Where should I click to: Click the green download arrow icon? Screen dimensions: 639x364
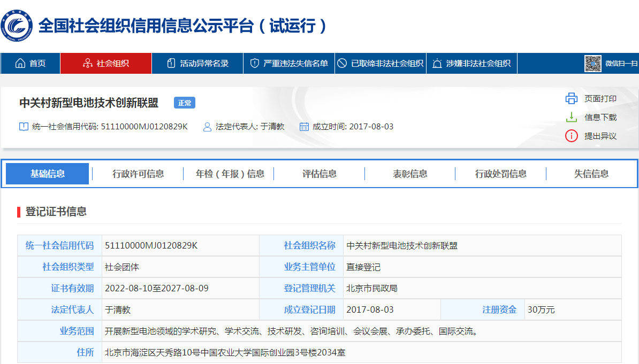(x=572, y=118)
